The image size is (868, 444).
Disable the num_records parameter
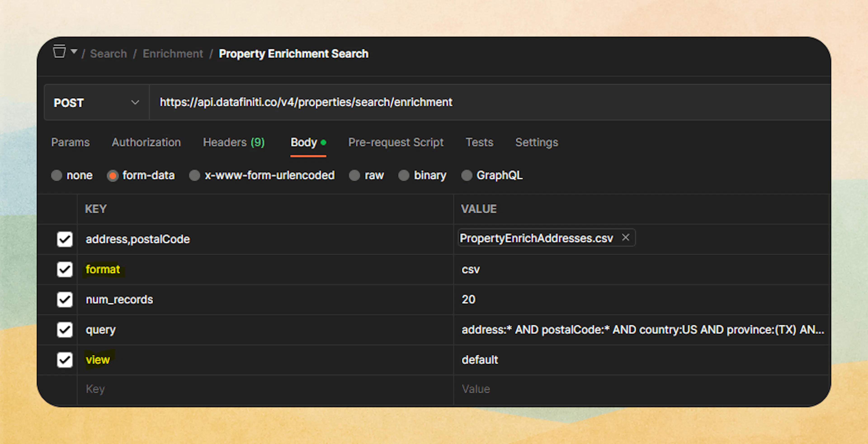pos(64,300)
